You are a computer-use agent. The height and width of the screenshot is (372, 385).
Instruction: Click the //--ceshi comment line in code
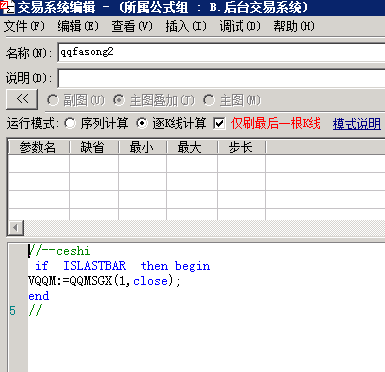[59, 251]
